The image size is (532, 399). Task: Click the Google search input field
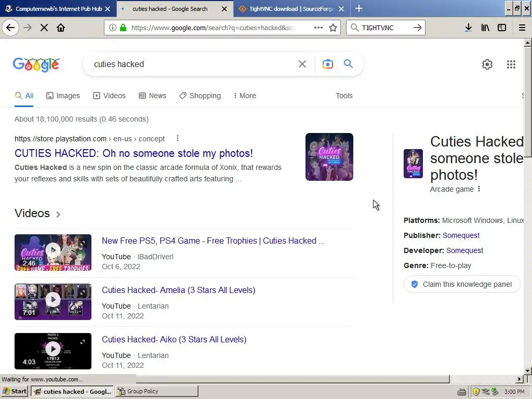pyautogui.click(x=193, y=64)
